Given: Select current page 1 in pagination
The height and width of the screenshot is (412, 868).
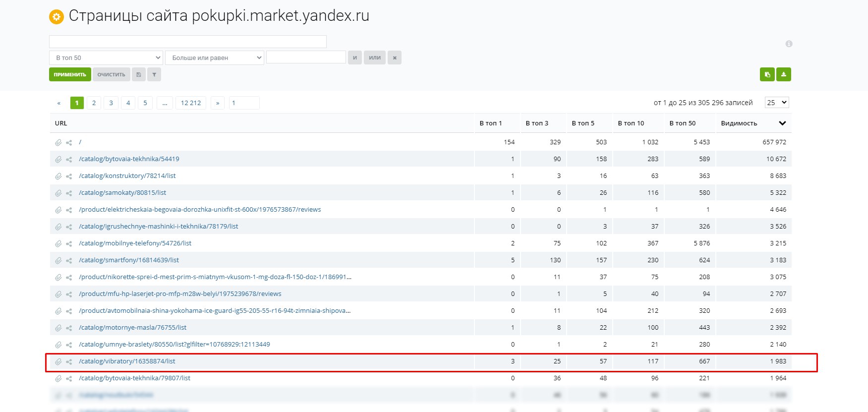Looking at the screenshot, I should point(77,103).
